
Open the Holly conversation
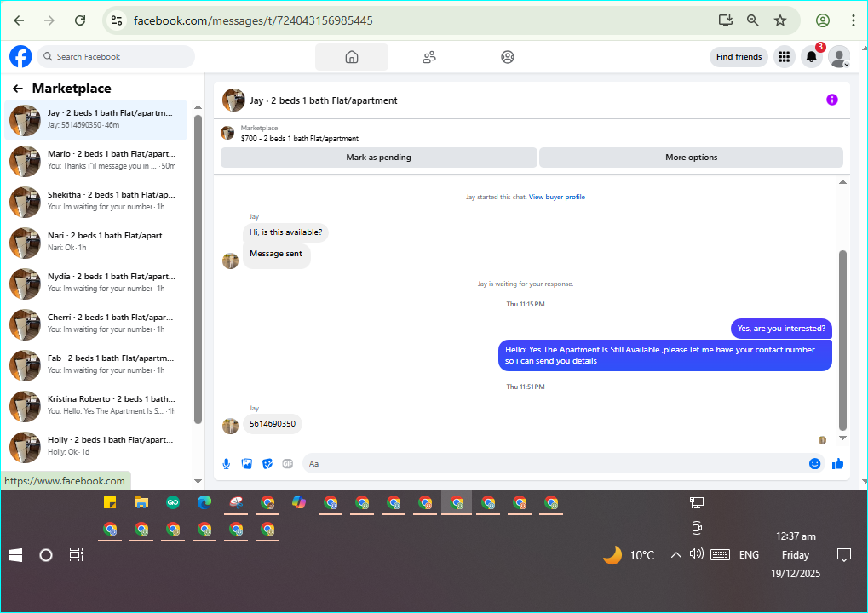tap(95, 447)
